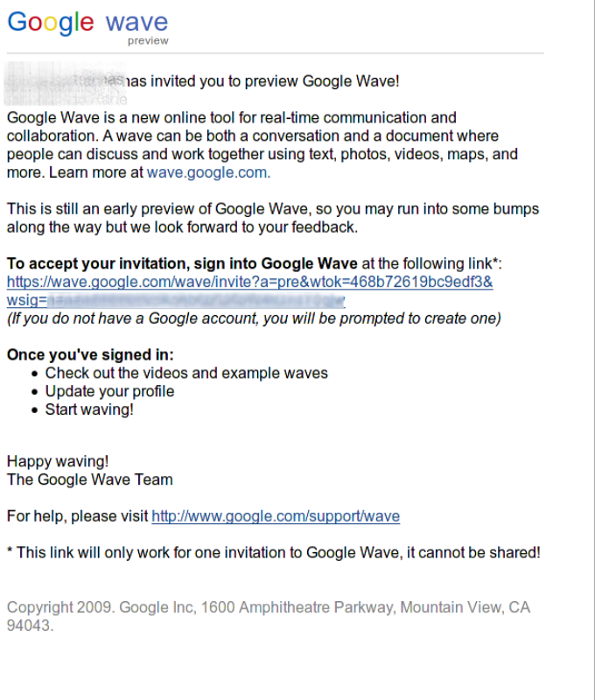595x700 pixels.
Task: Click the wave preview logo text
Action: (x=137, y=28)
